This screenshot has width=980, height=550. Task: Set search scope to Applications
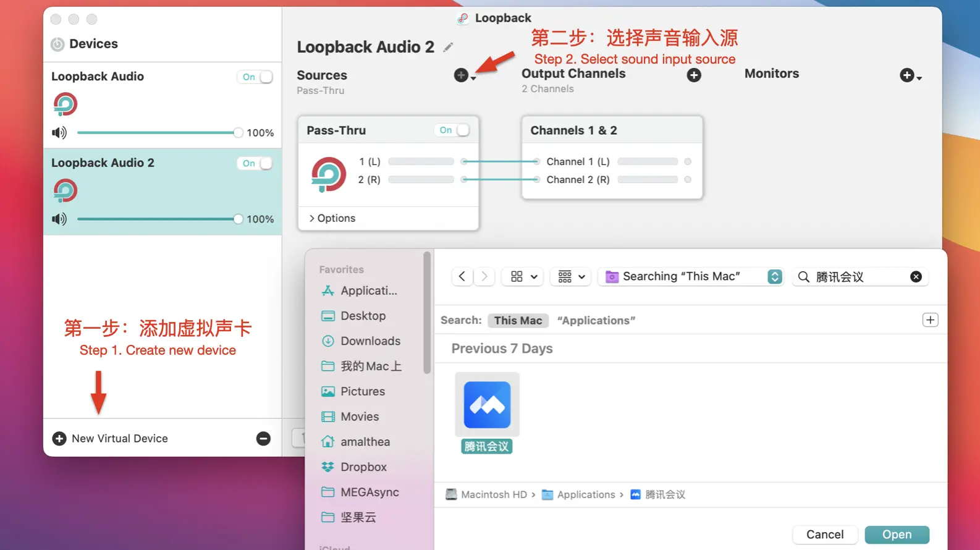(596, 320)
